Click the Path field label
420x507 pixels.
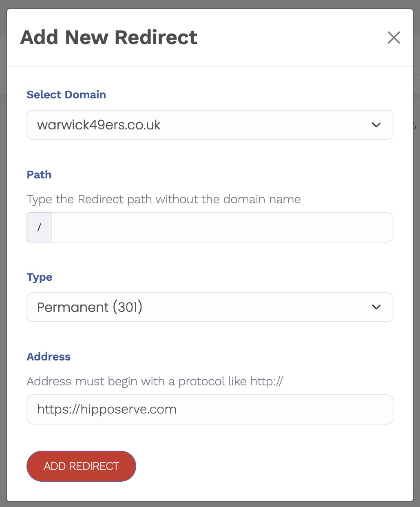click(39, 175)
